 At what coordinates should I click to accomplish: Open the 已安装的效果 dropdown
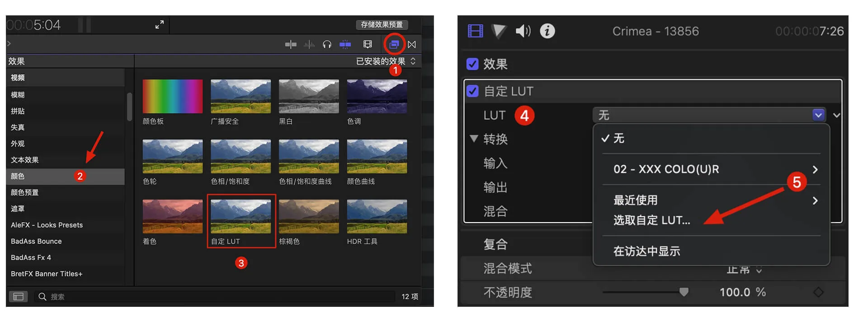click(386, 61)
